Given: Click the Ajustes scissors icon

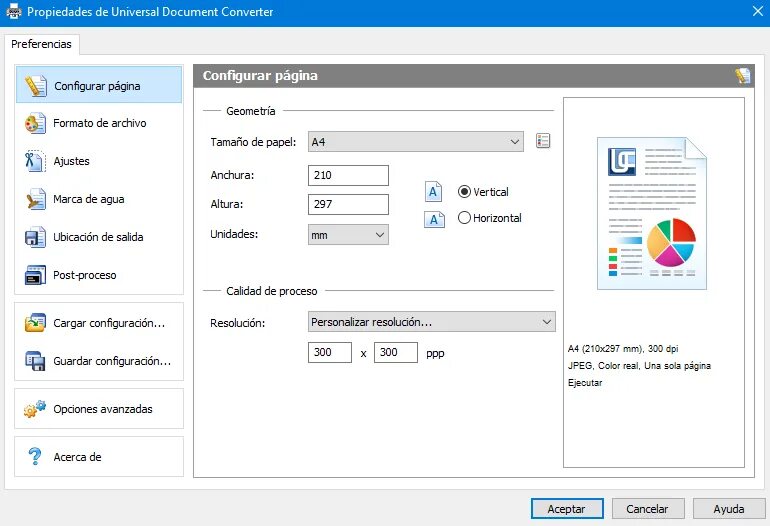Looking at the screenshot, I should coord(35,161).
